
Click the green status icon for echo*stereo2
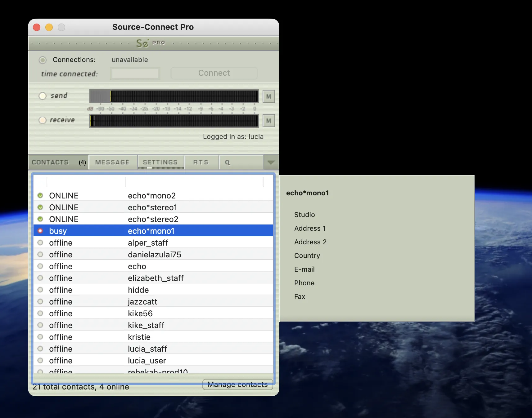40,219
